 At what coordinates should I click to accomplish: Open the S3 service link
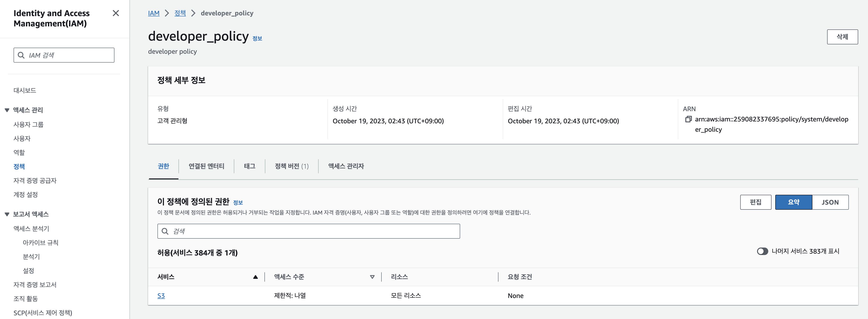tap(161, 296)
